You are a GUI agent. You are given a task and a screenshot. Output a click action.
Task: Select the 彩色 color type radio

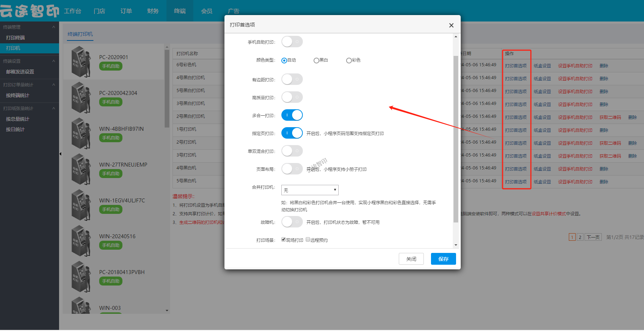[x=349, y=61]
